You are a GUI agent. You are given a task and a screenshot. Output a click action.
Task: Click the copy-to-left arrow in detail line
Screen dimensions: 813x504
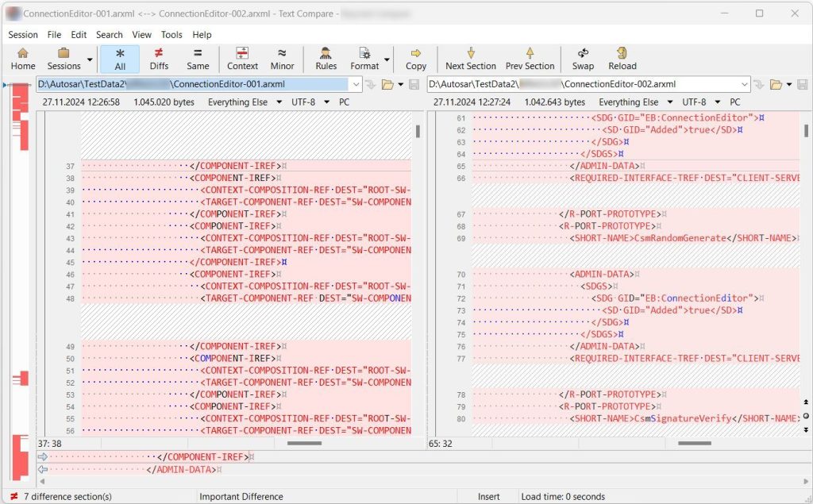click(x=43, y=469)
